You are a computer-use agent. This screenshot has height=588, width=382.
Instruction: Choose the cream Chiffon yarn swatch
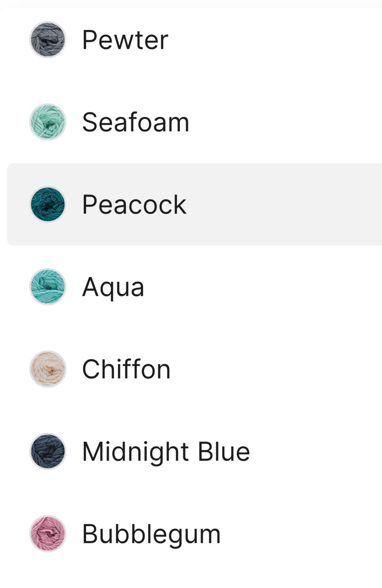(48, 369)
